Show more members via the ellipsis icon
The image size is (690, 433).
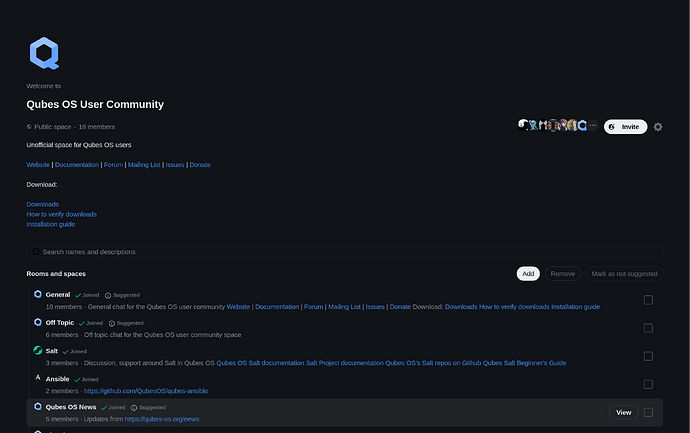pos(593,126)
